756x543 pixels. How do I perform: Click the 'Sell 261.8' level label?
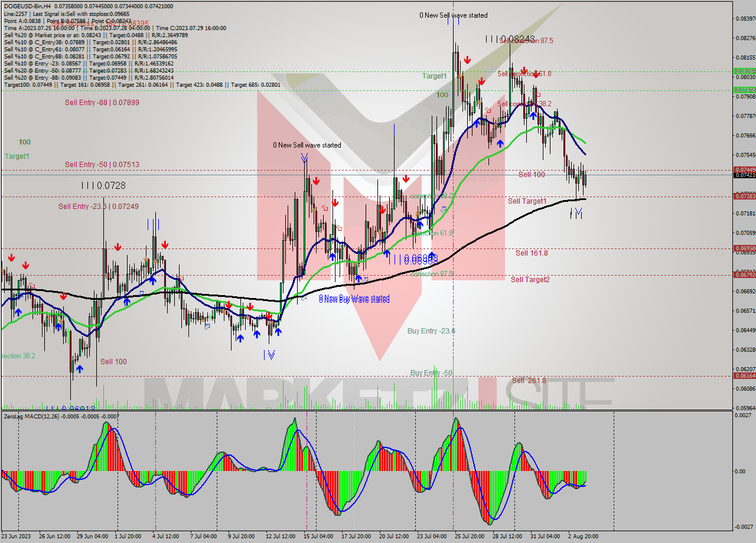pos(529,381)
